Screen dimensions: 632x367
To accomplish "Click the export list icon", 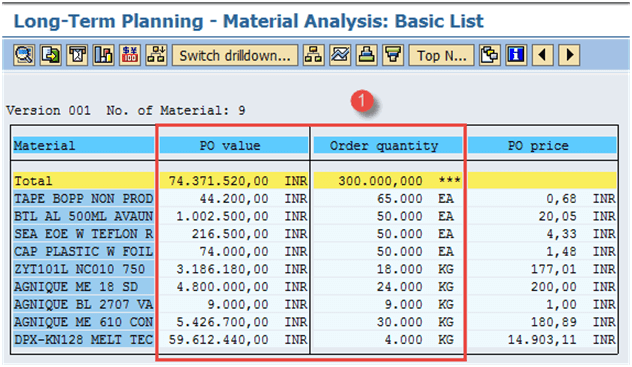I will tap(51, 55).
